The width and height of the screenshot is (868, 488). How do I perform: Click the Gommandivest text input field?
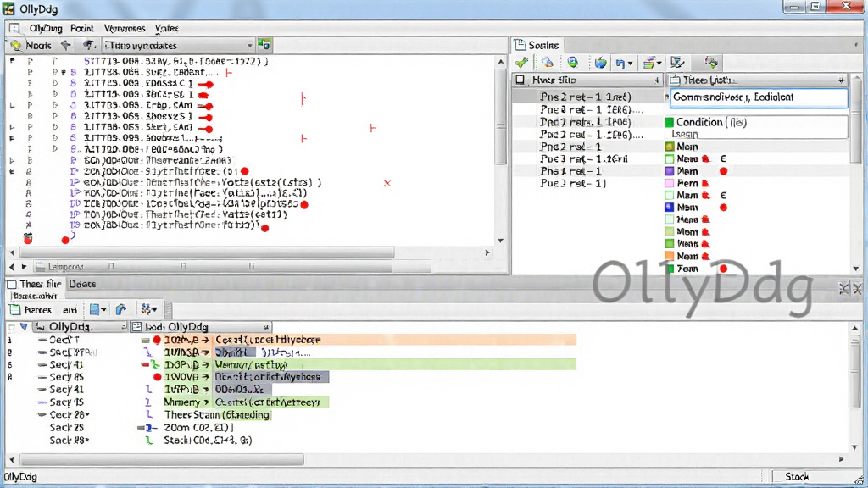[x=759, y=97]
